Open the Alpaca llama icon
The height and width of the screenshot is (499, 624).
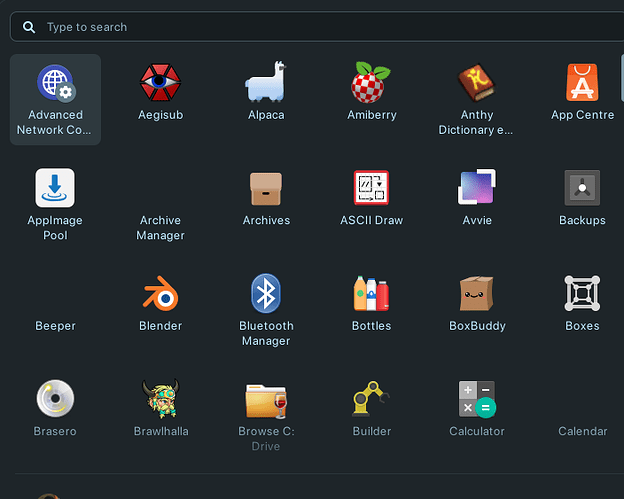click(x=266, y=82)
